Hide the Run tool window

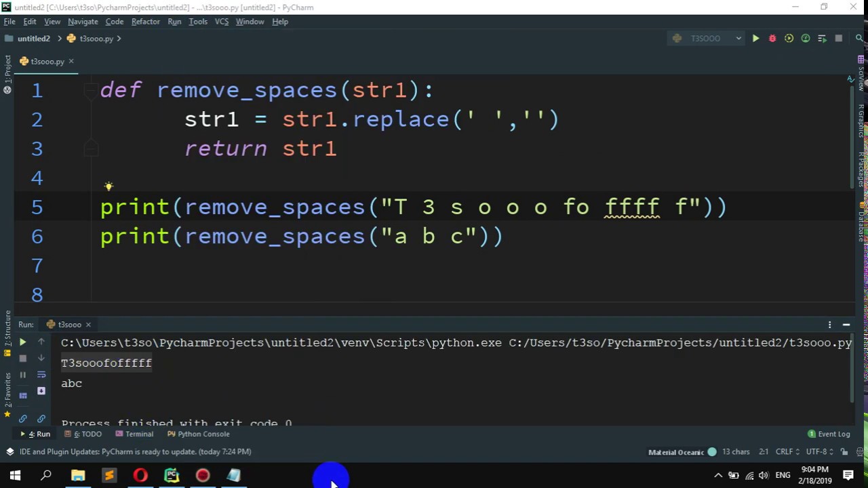coord(846,325)
